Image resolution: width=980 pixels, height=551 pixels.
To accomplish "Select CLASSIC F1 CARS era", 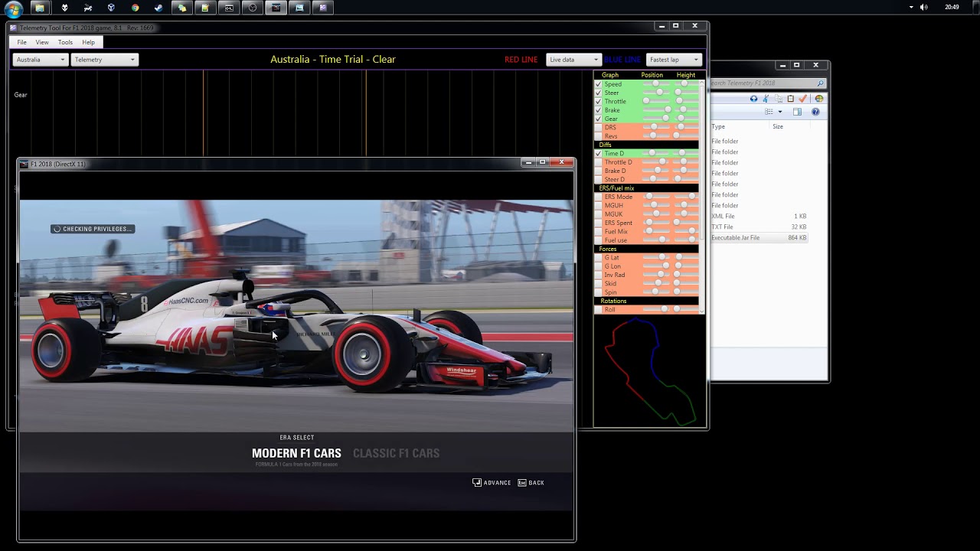I will [396, 453].
